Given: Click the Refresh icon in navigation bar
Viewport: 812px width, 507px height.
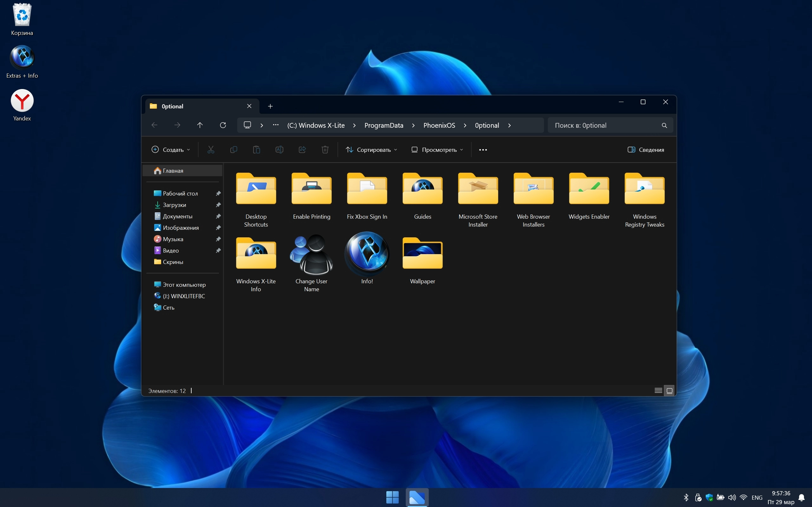Looking at the screenshot, I should (223, 125).
